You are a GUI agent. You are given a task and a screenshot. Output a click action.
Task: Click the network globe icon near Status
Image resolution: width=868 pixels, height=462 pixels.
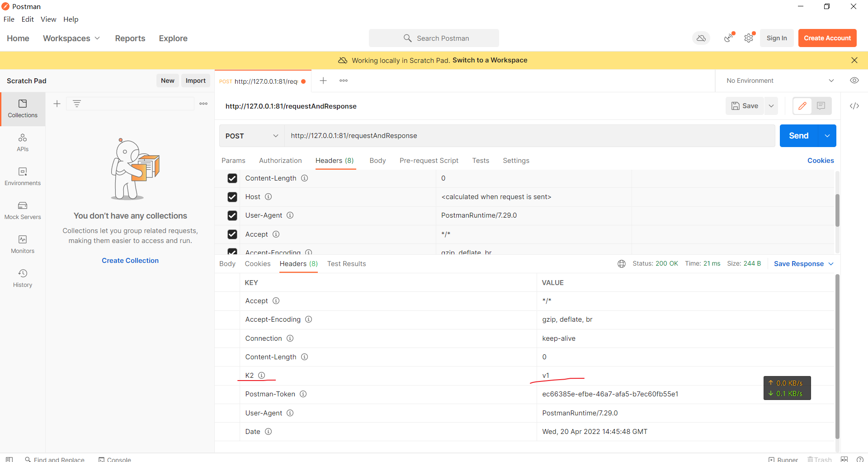pyautogui.click(x=622, y=264)
